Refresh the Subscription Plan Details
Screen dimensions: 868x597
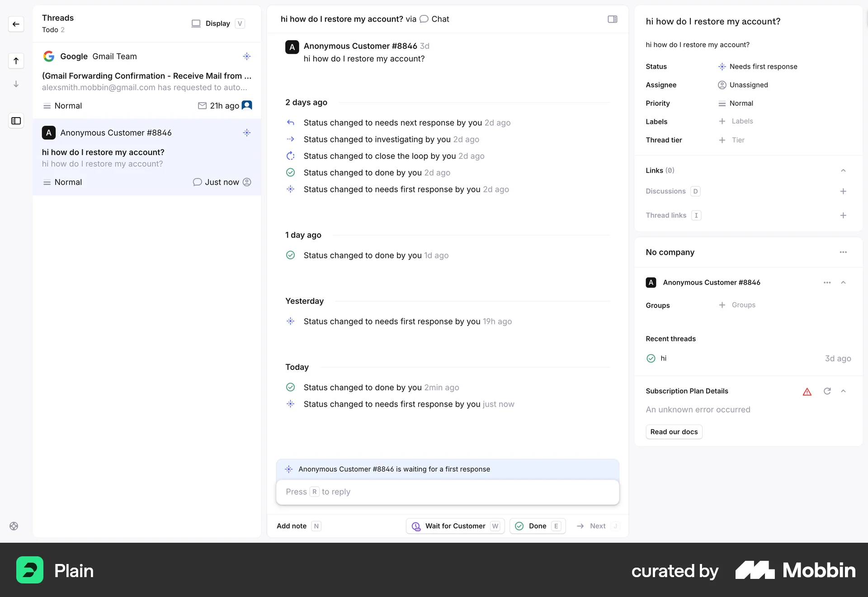click(827, 391)
